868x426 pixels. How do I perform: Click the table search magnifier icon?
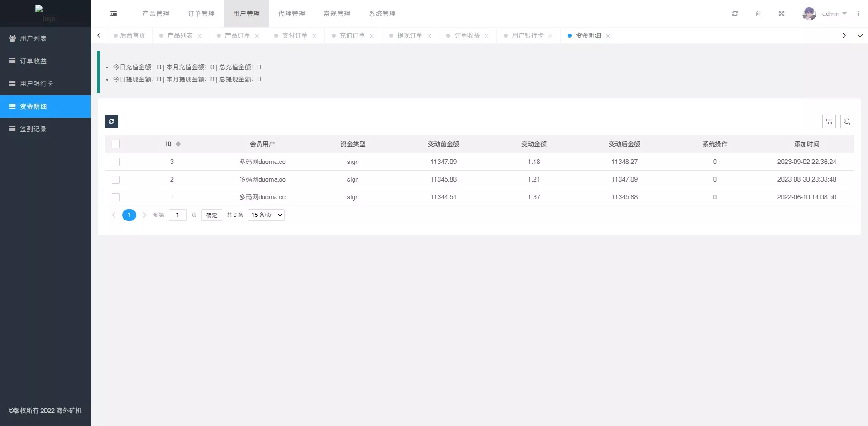[847, 121]
